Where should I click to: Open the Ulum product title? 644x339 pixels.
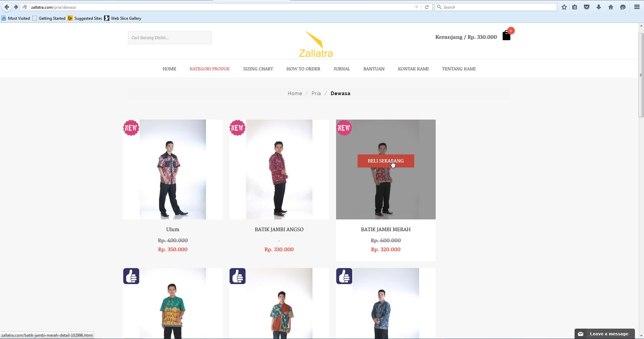tap(173, 229)
